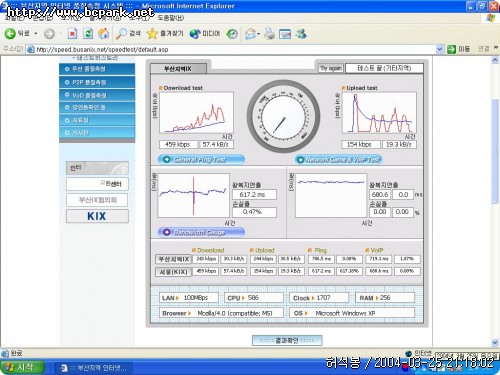Image resolution: width=500 pixels, height=375 pixels.
Task: Select the 0.47% loss value
Action: coord(254,212)
